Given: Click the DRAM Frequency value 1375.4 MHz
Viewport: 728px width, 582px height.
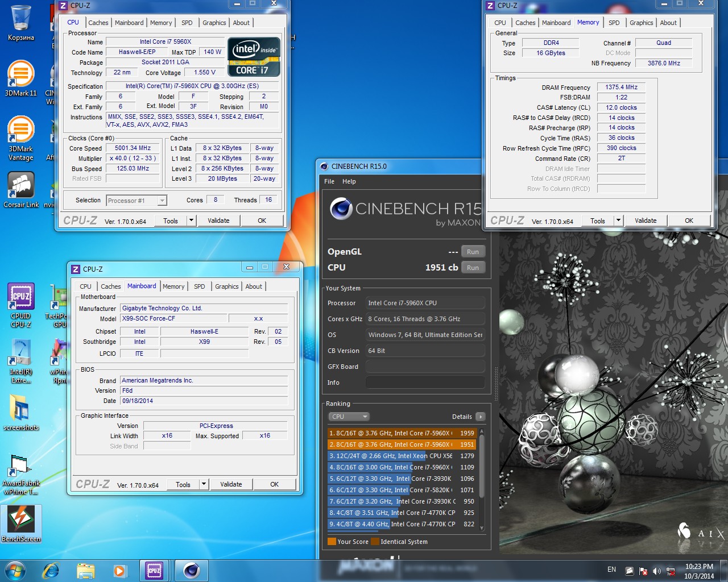Looking at the screenshot, I should (621, 87).
